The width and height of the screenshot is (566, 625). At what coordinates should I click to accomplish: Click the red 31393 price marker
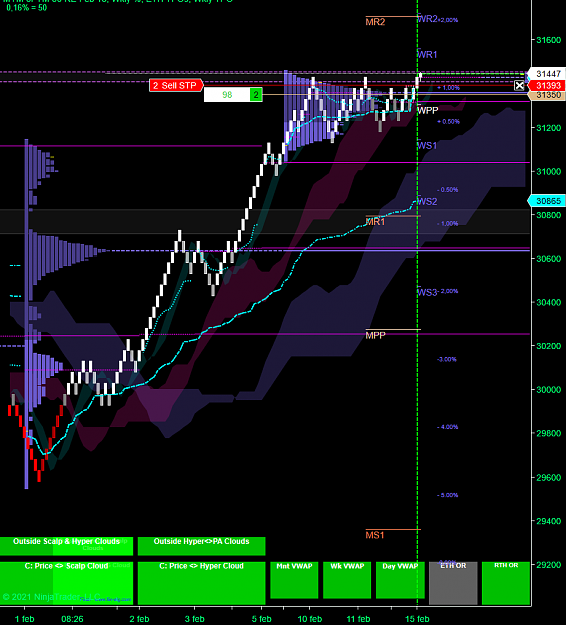coord(547,85)
